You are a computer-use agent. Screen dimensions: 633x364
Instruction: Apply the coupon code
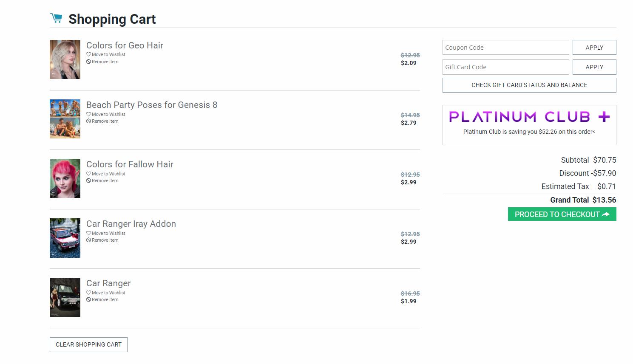click(594, 48)
